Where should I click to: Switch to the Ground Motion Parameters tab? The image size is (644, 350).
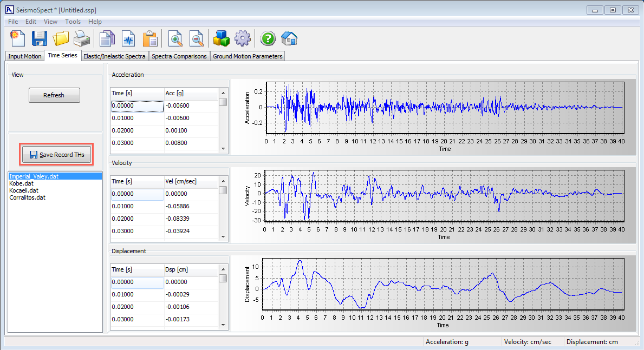point(248,56)
